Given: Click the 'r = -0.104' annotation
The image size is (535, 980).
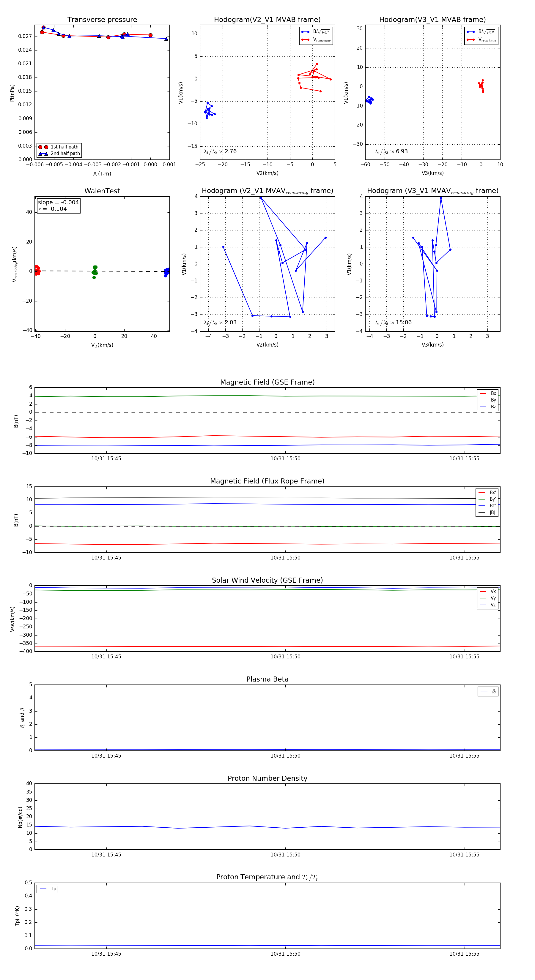Looking at the screenshot, I should click(x=53, y=209).
